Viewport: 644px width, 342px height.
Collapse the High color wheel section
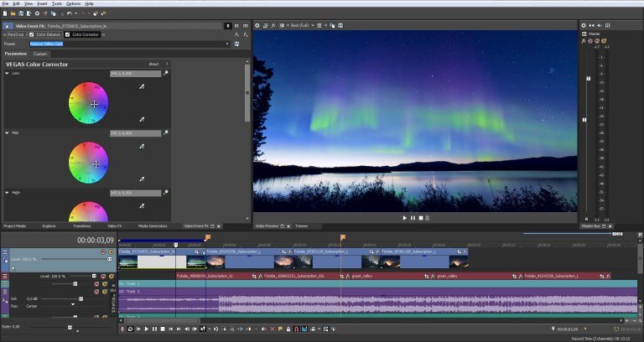coord(7,193)
